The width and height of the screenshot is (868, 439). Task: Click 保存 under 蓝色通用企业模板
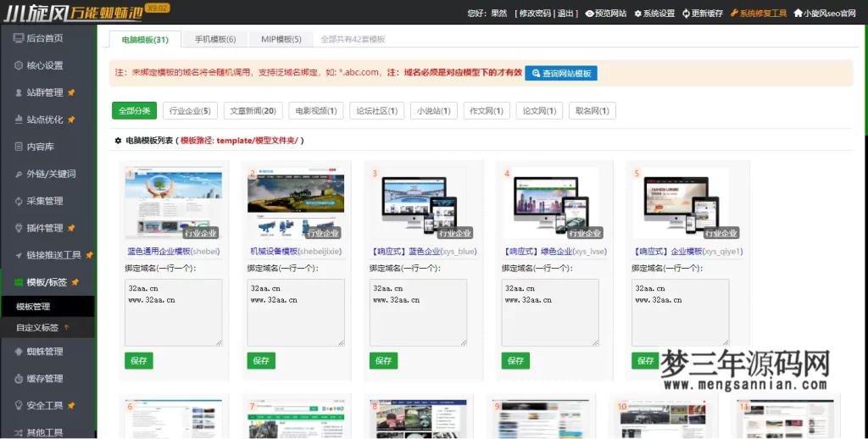coord(139,361)
